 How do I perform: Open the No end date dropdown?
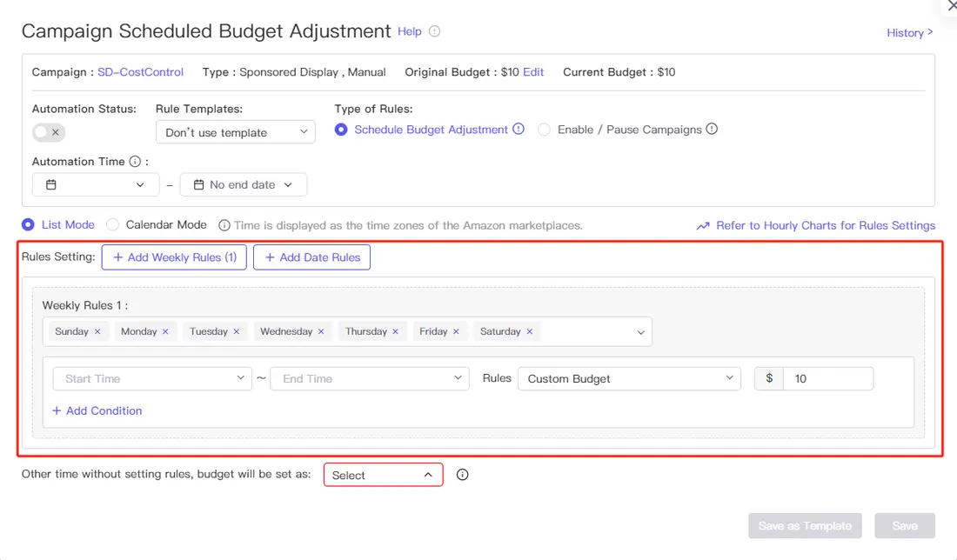[x=244, y=185]
